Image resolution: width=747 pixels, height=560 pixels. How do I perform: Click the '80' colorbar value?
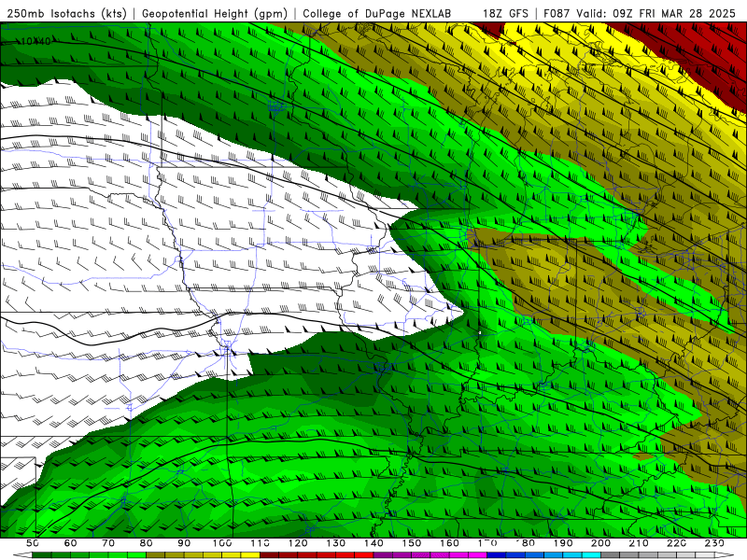click(x=147, y=543)
